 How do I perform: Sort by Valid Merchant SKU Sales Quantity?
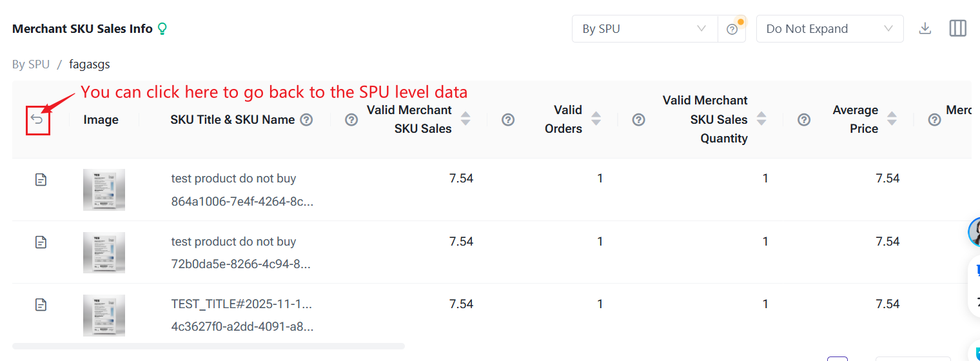pyautogui.click(x=761, y=119)
